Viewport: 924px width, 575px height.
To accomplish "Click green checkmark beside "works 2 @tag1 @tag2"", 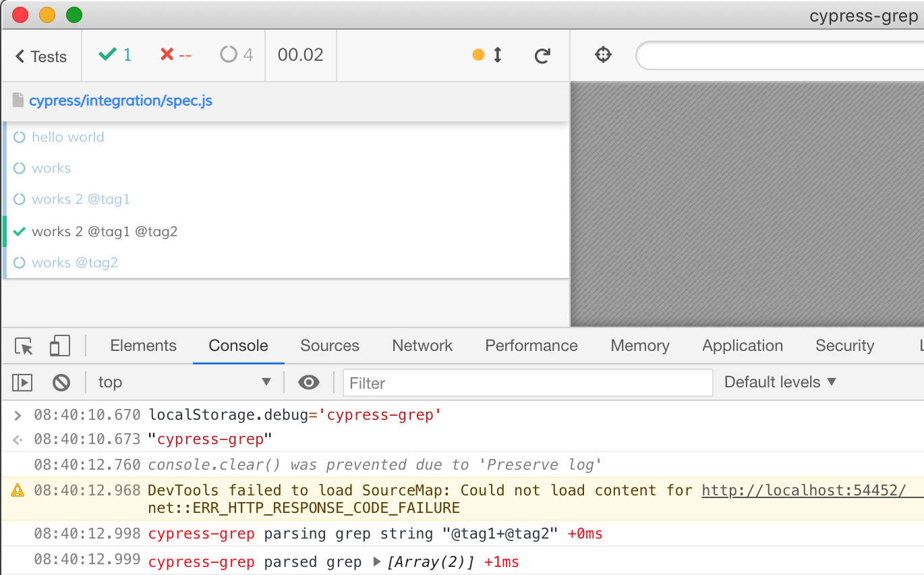I will point(20,231).
